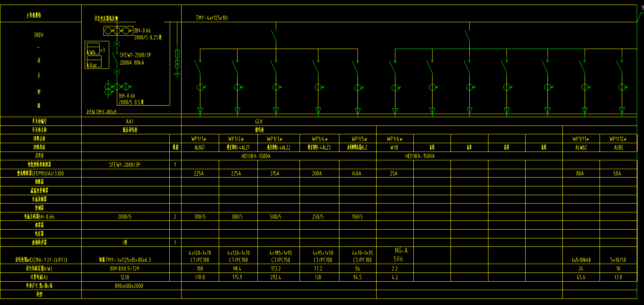Click the SFEW1-2500/3P text
Screen dimensions: 644x305
(135, 55)
